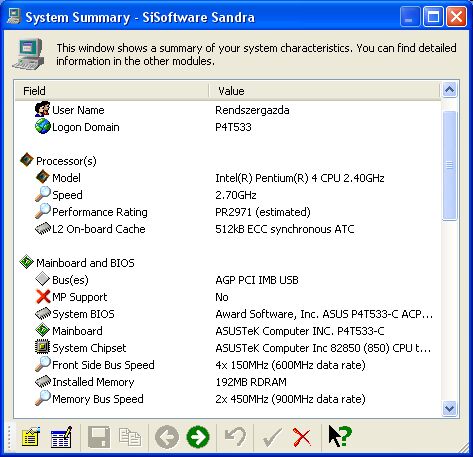Click the grey checkmark OK icon
Screen dimensions: 473x457
272,437
